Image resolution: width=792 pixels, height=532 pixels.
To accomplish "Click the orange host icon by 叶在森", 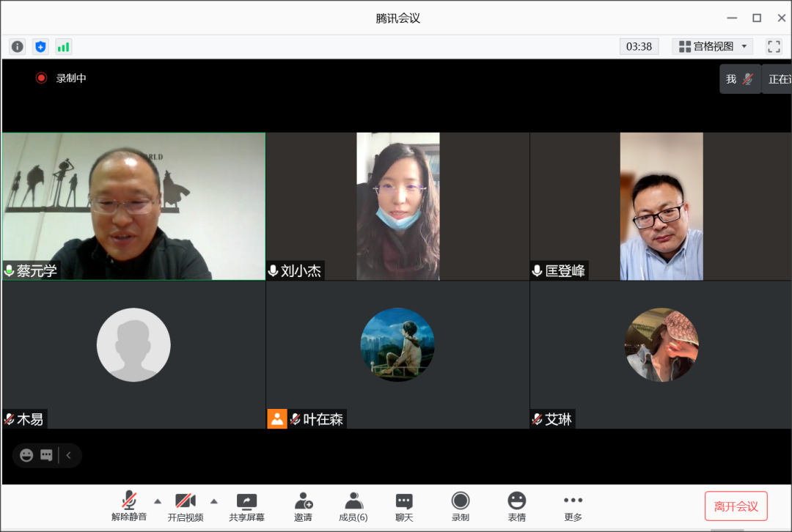I will [276, 419].
